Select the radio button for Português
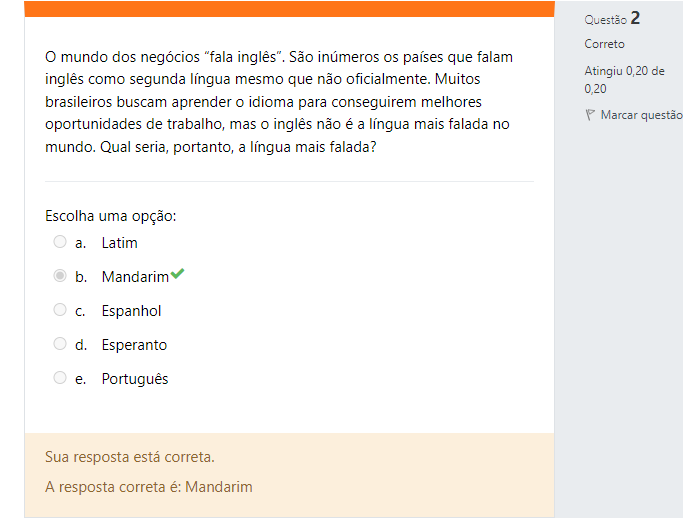The image size is (683, 520). pos(60,378)
